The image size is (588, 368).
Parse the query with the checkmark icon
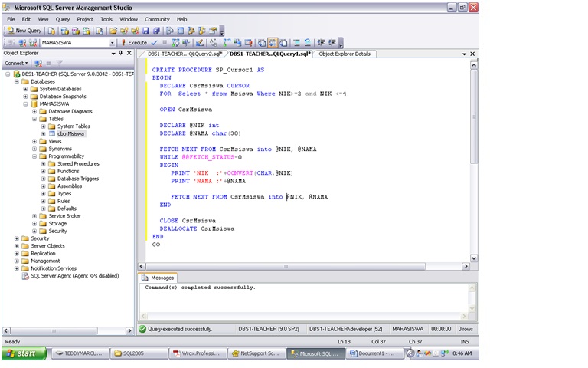(x=154, y=42)
